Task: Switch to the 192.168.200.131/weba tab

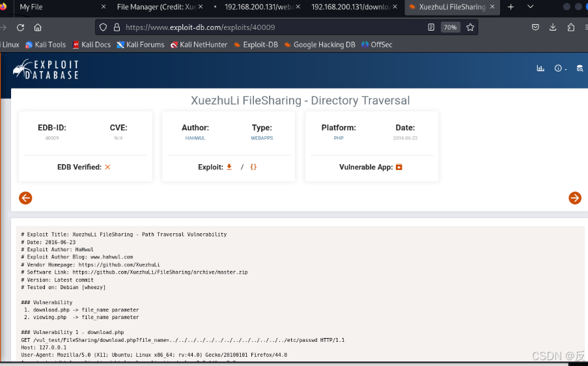Action: click(x=259, y=7)
